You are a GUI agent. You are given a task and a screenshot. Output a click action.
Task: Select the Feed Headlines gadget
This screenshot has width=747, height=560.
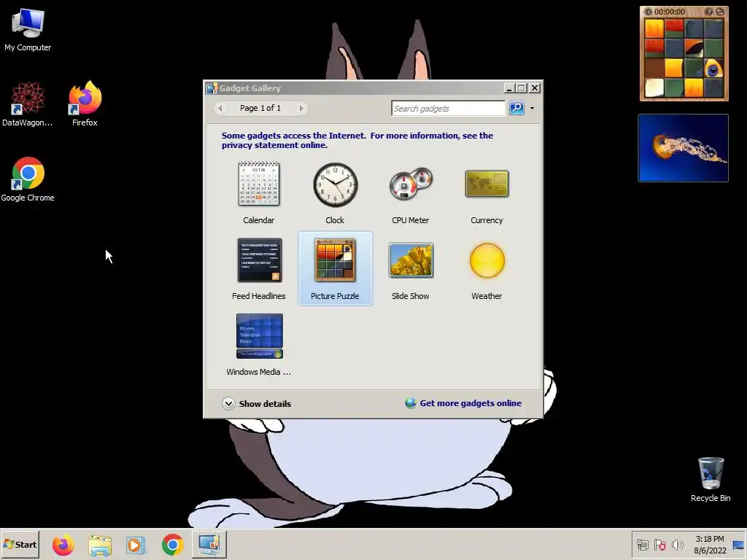259,268
